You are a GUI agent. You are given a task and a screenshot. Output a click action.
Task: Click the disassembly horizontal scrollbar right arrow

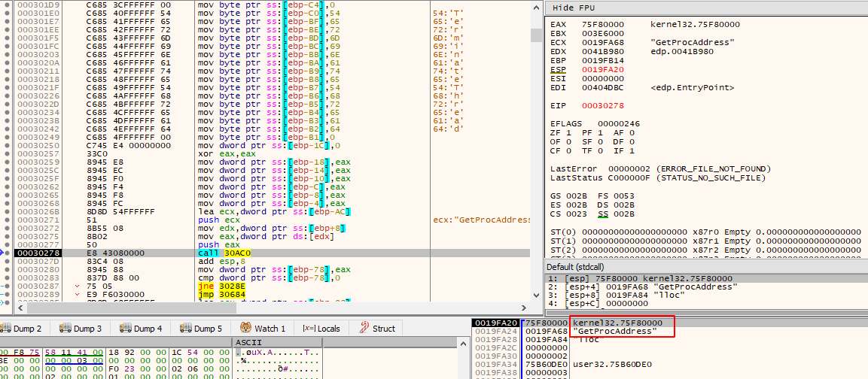[525, 307]
